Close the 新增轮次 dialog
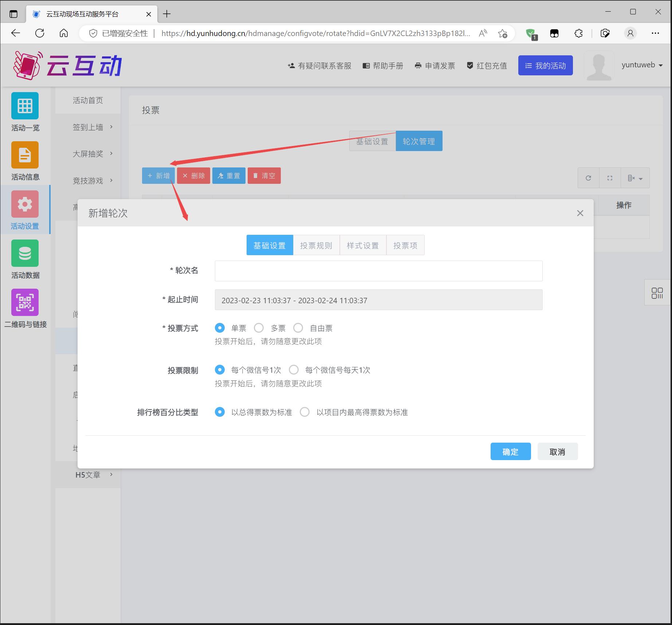The image size is (672, 625). tap(580, 213)
